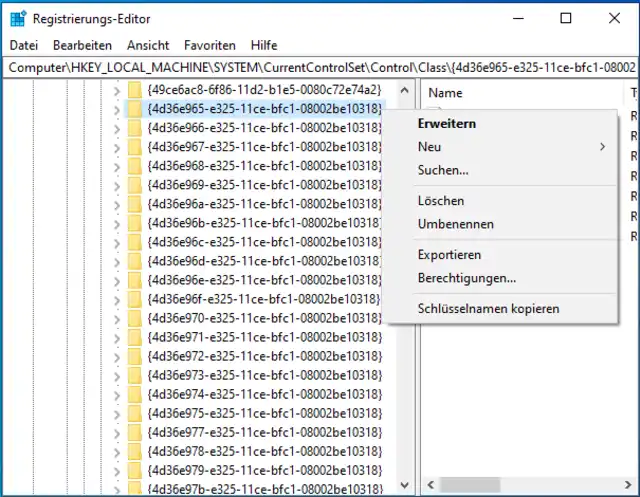The width and height of the screenshot is (640, 497).
Task: Click folder icon of {4d36e96d-e325-11ce-bfc1-08002be10318}
Action: click(x=135, y=261)
